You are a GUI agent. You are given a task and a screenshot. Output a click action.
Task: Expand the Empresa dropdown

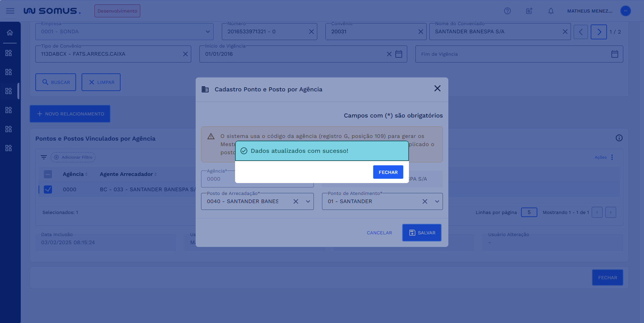pyautogui.click(x=208, y=32)
